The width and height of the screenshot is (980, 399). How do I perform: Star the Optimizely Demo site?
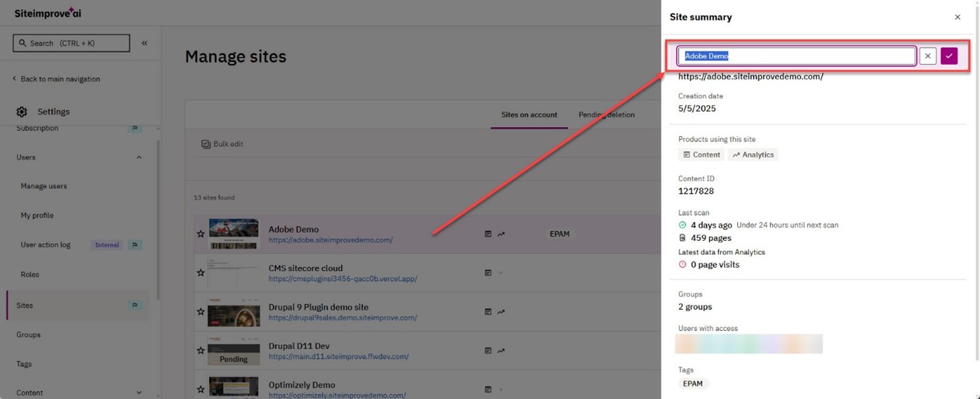tap(200, 389)
